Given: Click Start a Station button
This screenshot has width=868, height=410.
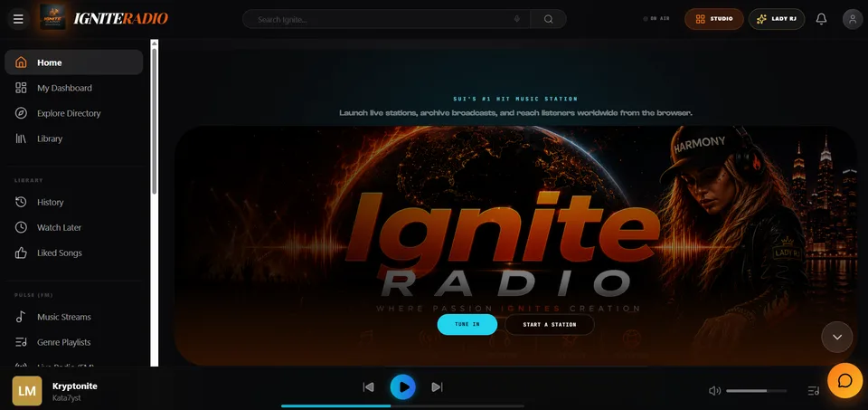Looking at the screenshot, I should [549, 325].
